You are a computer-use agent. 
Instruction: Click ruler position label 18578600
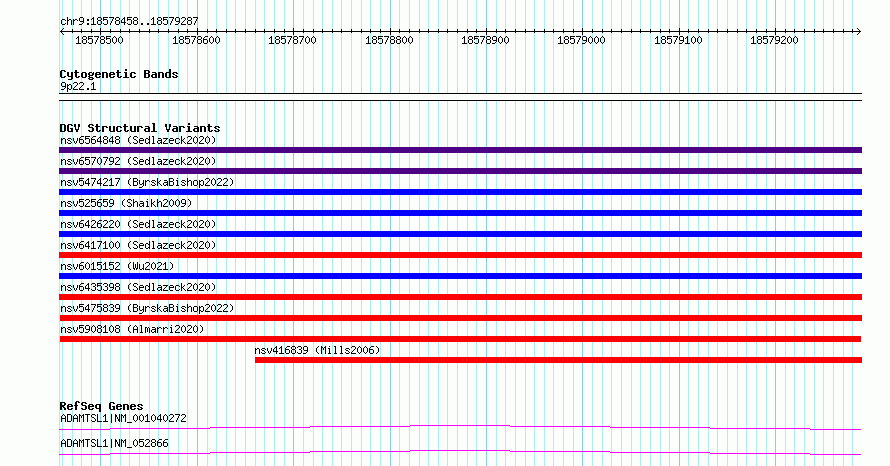[196, 40]
